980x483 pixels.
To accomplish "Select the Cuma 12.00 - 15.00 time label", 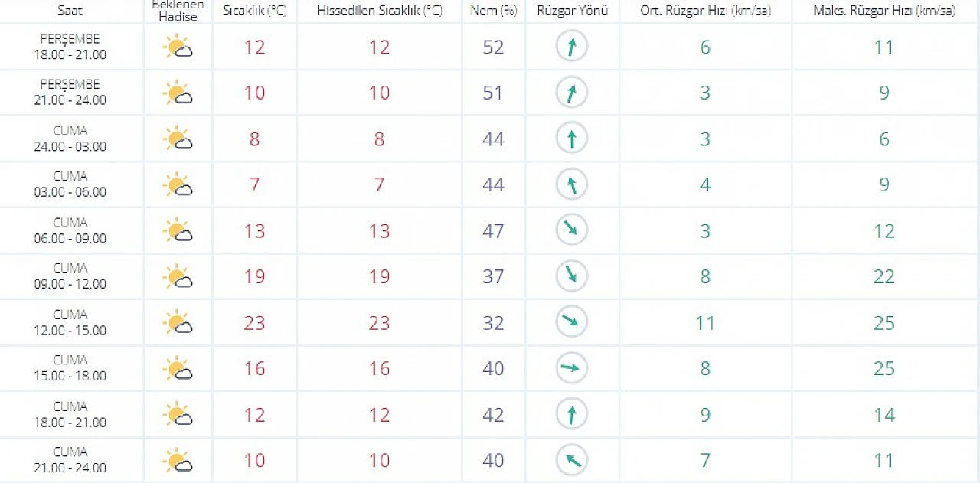I will tap(70, 322).
